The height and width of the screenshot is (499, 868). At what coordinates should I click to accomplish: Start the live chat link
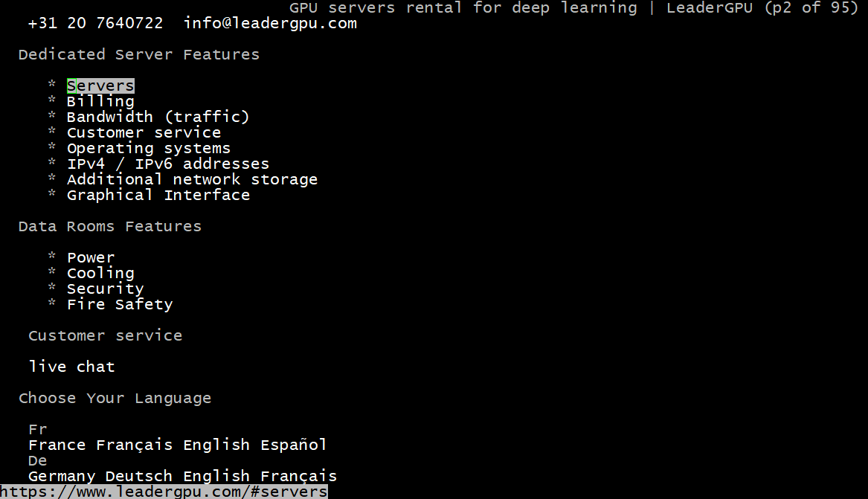pyautogui.click(x=71, y=367)
